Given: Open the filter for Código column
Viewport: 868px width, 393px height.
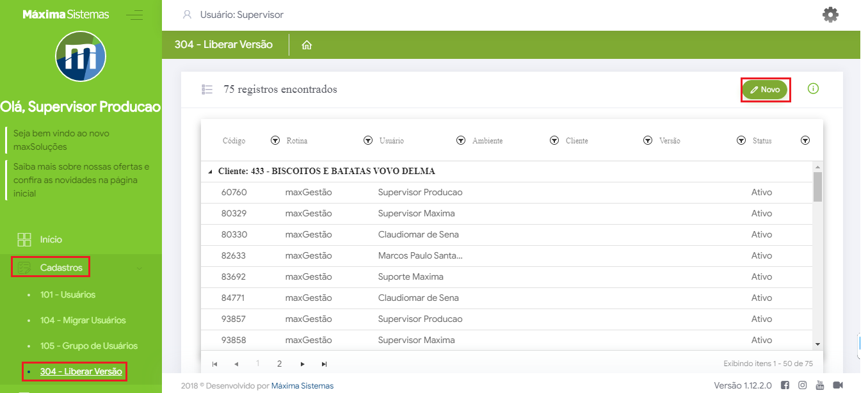Looking at the screenshot, I should [275, 141].
